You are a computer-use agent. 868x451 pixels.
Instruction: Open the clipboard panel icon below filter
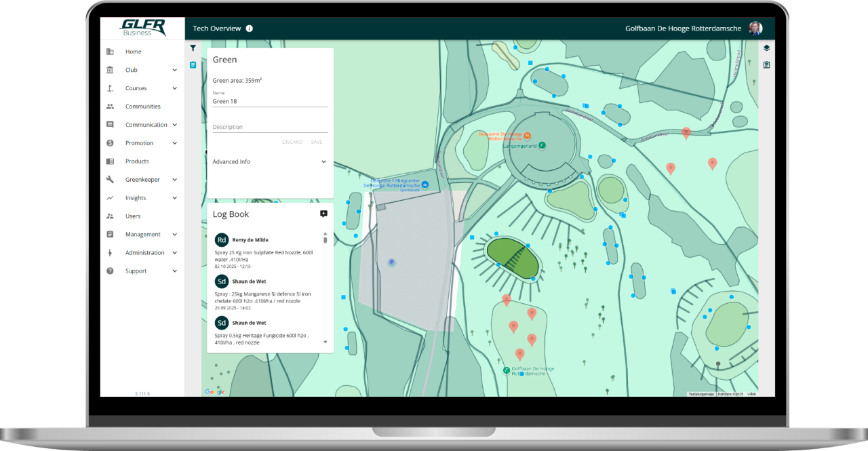193,65
